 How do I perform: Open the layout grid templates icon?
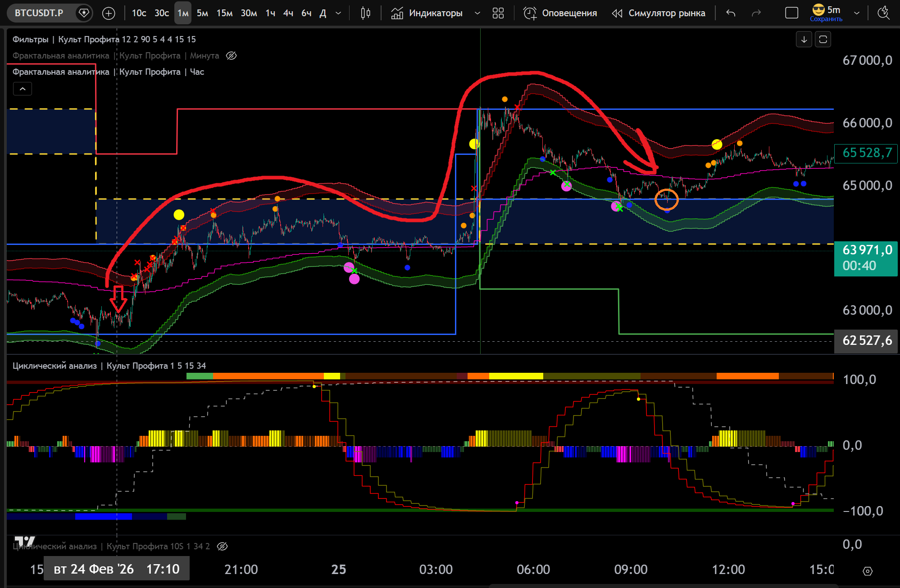(498, 13)
